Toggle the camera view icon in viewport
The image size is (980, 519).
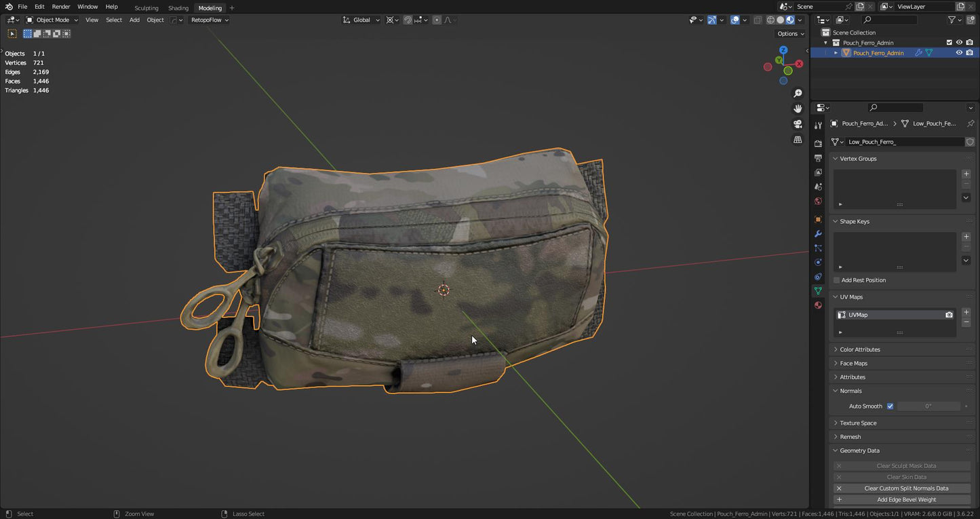798,124
